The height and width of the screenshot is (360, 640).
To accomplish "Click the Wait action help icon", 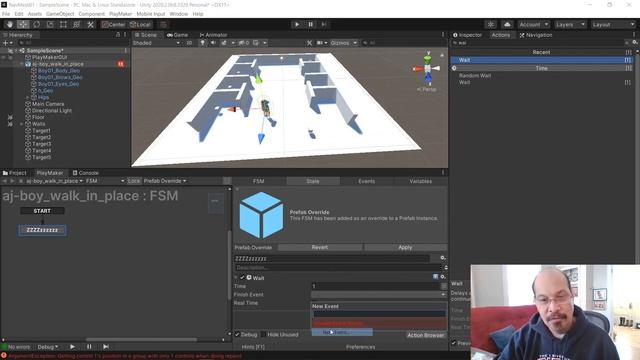I will [436, 277].
